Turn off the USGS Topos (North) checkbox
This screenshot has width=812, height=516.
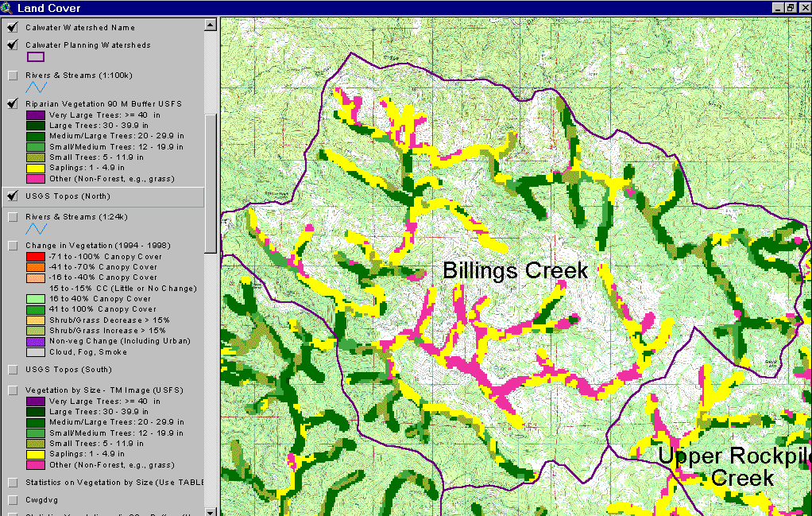click(x=13, y=196)
